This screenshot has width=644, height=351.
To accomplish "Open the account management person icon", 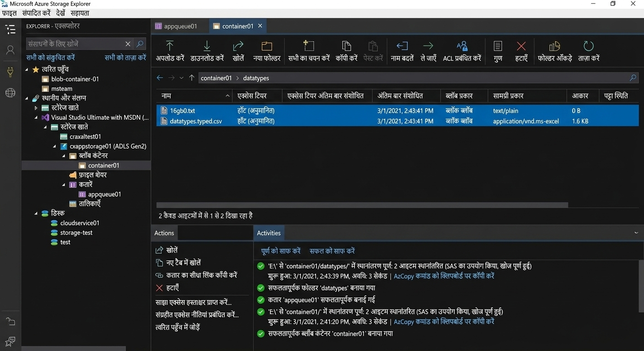I will pos(10,50).
